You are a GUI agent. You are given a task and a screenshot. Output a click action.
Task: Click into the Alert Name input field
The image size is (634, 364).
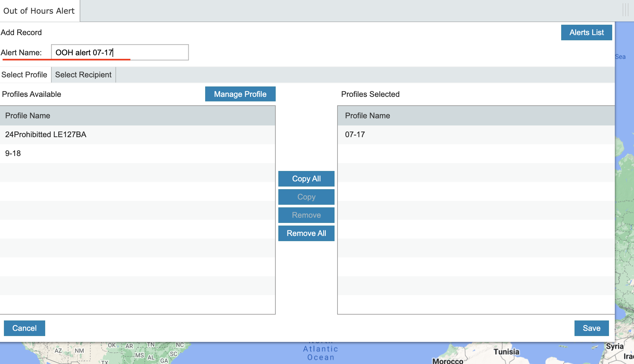coord(120,52)
